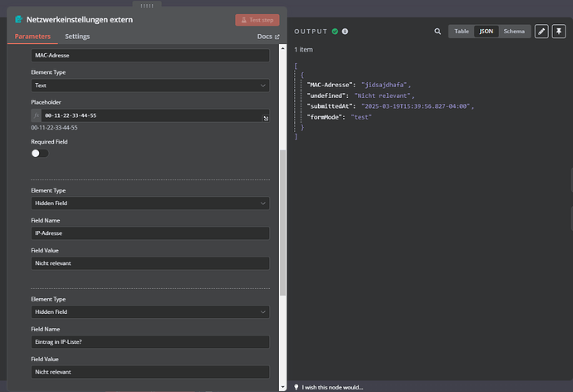Click the green output success check icon
The width and height of the screenshot is (573, 392).
[x=335, y=32]
